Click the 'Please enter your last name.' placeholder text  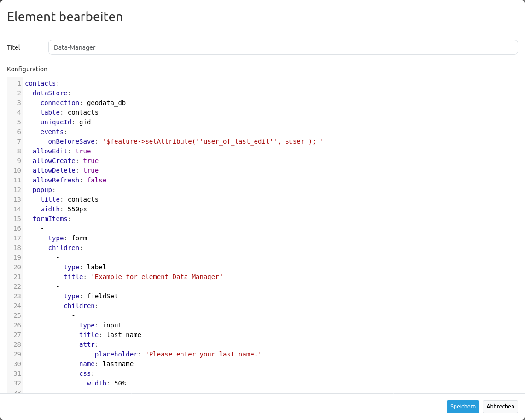pos(203,355)
